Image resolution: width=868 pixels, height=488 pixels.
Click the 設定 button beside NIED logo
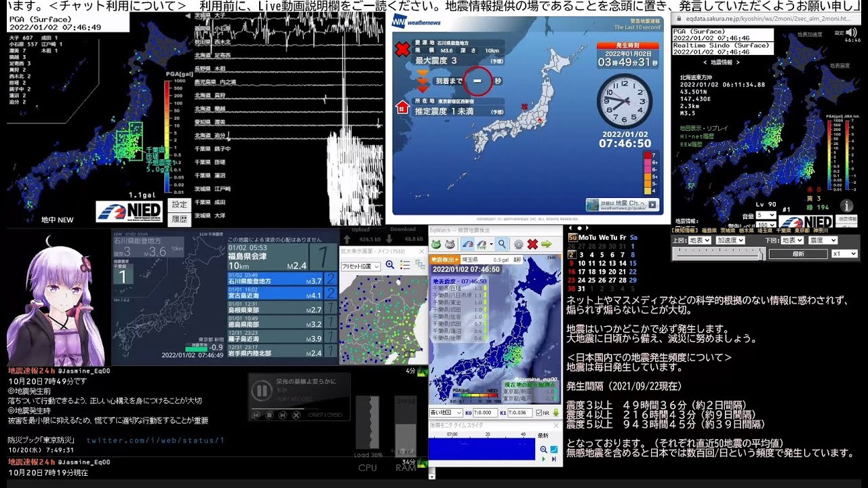(x=179, y=205)
